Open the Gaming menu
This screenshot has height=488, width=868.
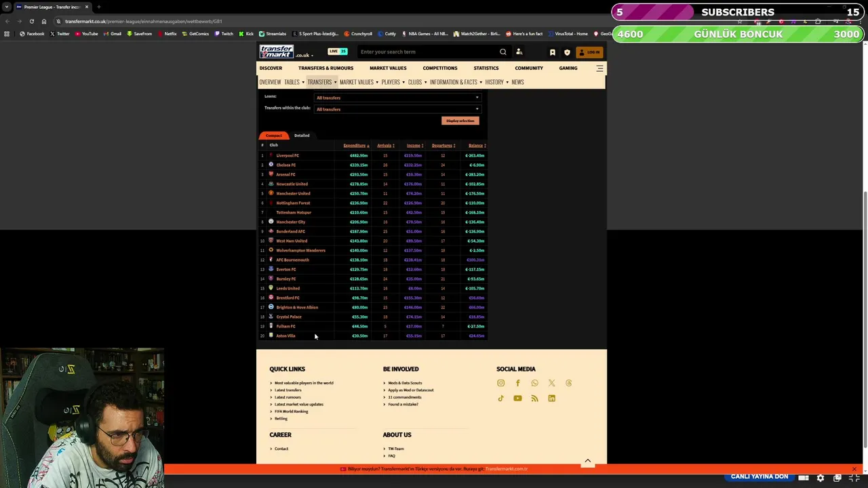coord(568,68)
